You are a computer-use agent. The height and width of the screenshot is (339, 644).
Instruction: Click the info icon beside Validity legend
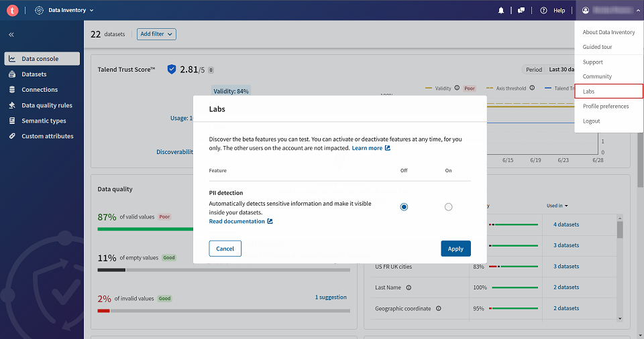pyautogui.click(x=457, y=88)
